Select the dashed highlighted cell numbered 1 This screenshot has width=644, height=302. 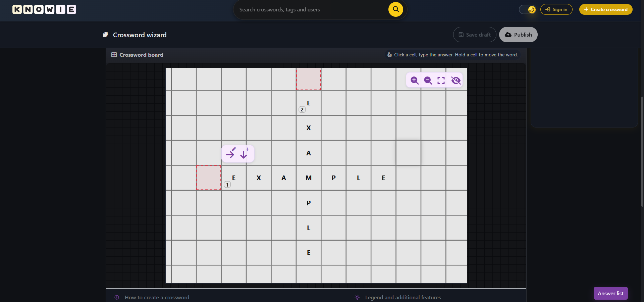(208, 178)
